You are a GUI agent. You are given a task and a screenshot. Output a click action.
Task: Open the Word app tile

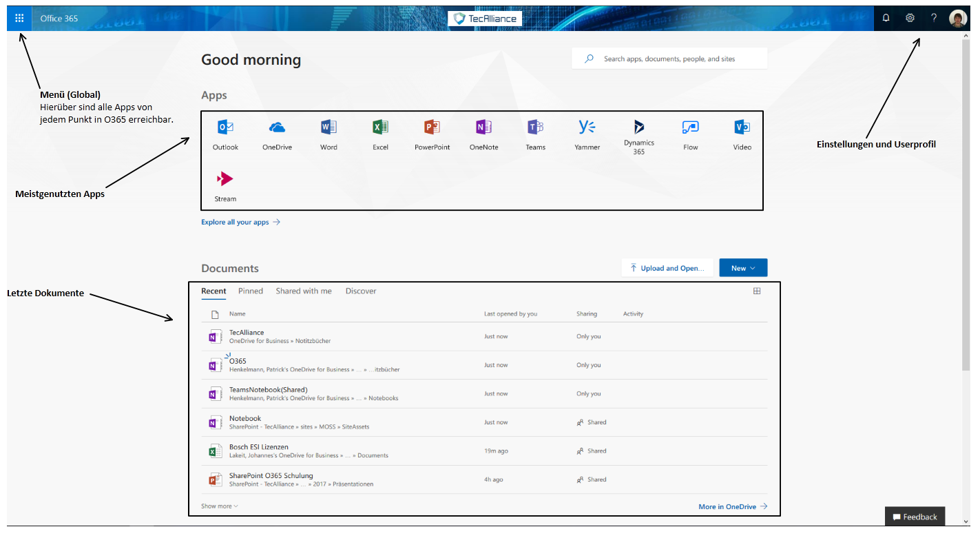coord(329,134)
